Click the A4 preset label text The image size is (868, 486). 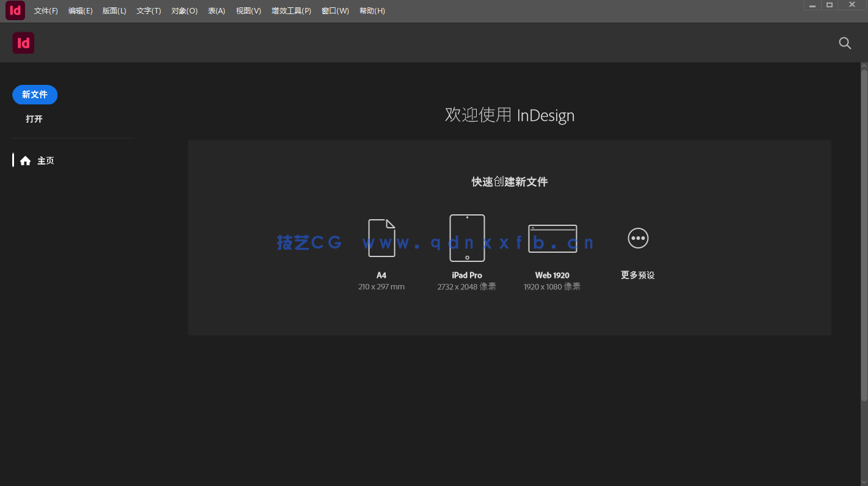tap(382, 275)
